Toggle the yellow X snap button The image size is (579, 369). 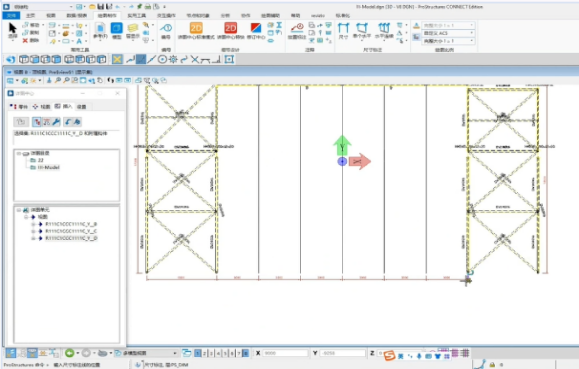tap(117, 59)
